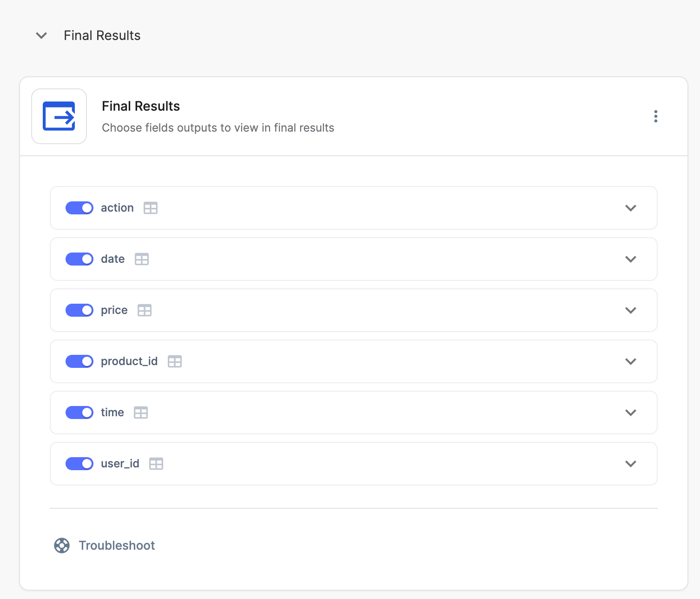Click the table icon next to time
This screenshot has height=599, width=700.
pyautogui.click(x=141, y=413)
